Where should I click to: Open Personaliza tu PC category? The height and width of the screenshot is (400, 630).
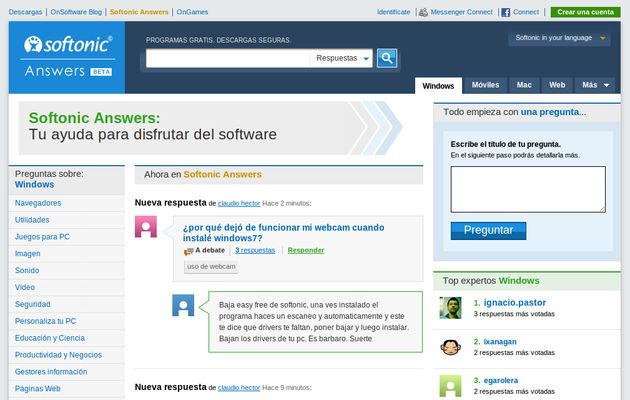(x=45, y=321)
